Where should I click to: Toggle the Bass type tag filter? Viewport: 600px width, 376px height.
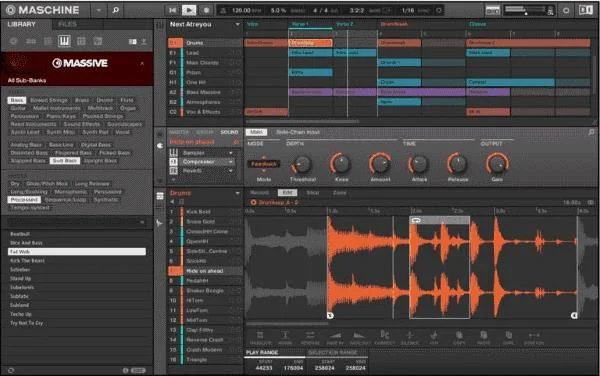click(x=17, y=100)
